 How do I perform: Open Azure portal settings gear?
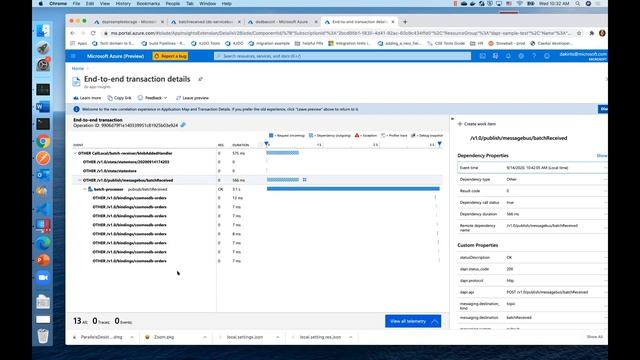tap(521, 56)
